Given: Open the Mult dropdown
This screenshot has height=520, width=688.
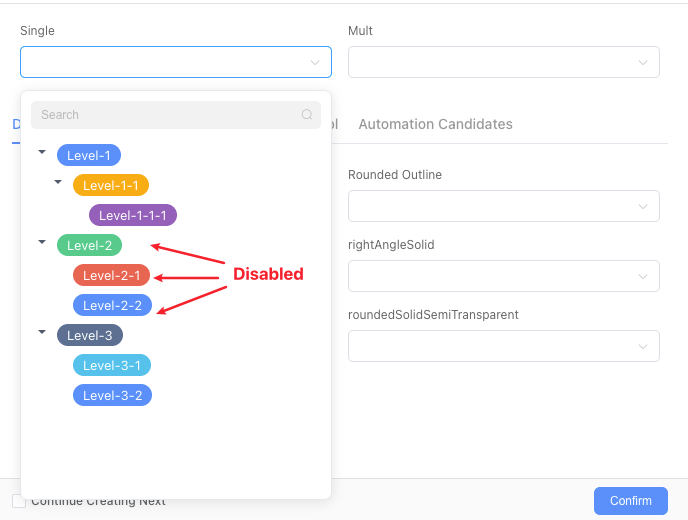Looking at the screenshot, I should pyautogui.click(x=503, y=62).
